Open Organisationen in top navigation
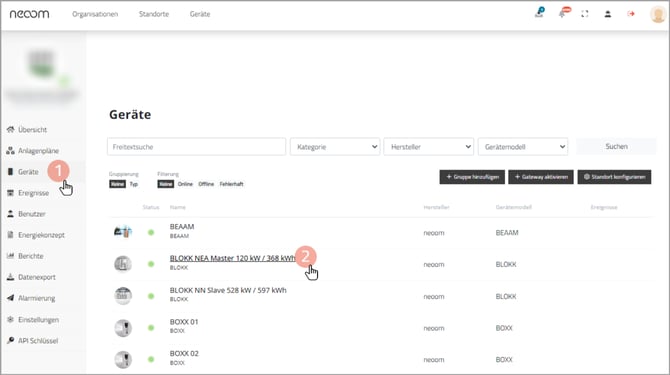 click(x=95, y=14)
